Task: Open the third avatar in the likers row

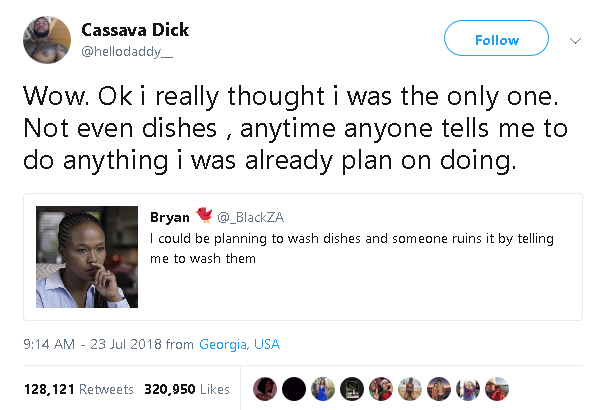Action: click(x=322, y=388)
